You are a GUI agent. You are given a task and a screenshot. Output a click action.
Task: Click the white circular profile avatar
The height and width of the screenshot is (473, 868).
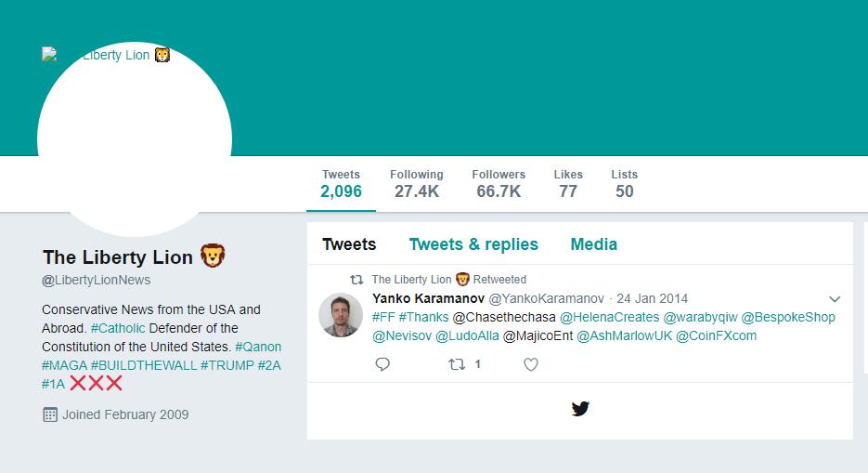coord(135,139)
